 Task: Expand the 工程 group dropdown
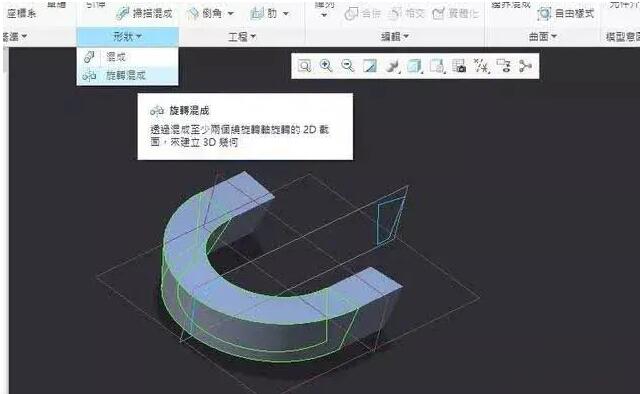[242, 37]
